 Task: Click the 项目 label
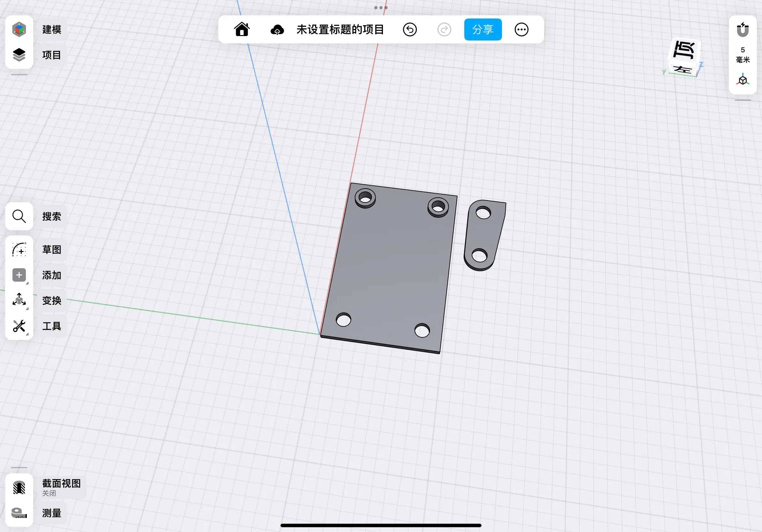[x=52, y=55]
